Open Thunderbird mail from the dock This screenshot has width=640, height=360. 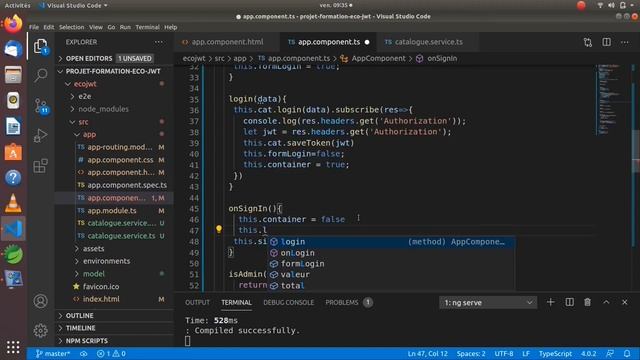13,49
